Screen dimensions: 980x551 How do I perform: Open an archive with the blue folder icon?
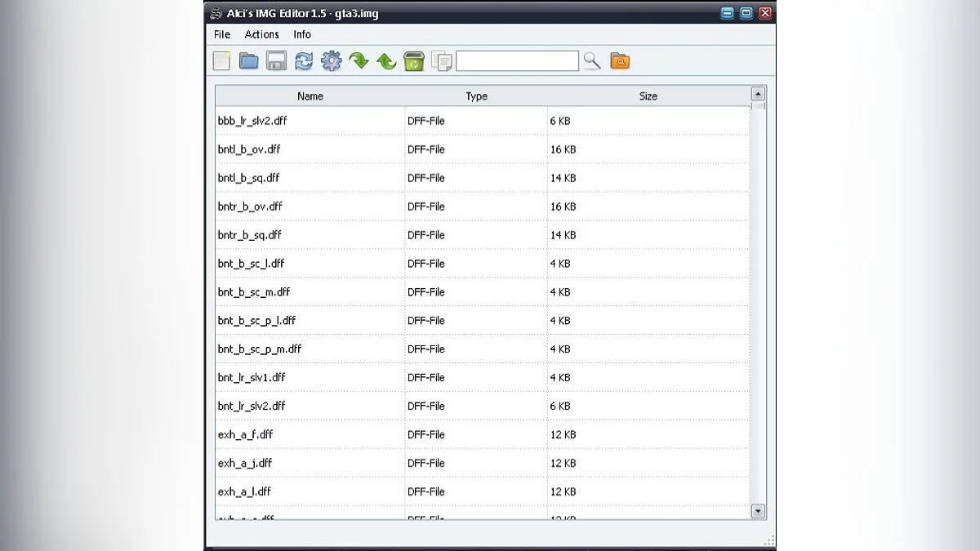248,61
